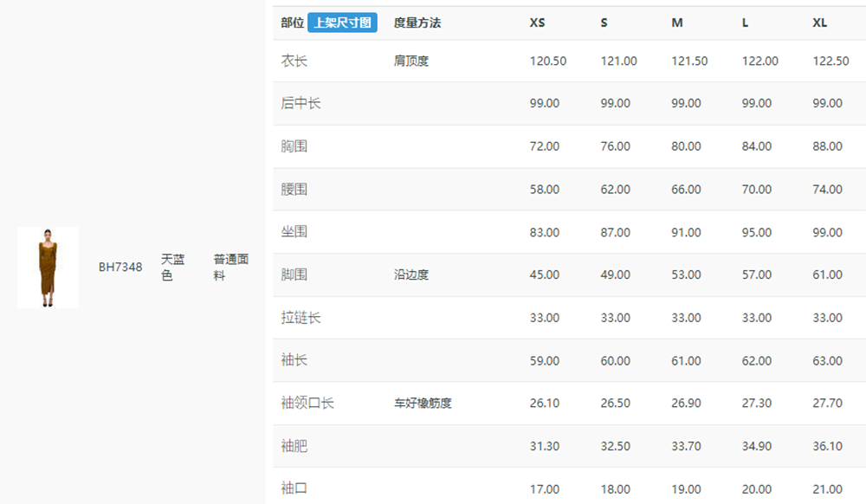This screenshot has height=504, width=866.
Task: Click the 95.00 value in 坐围 row
Action: tap(757, 232)
